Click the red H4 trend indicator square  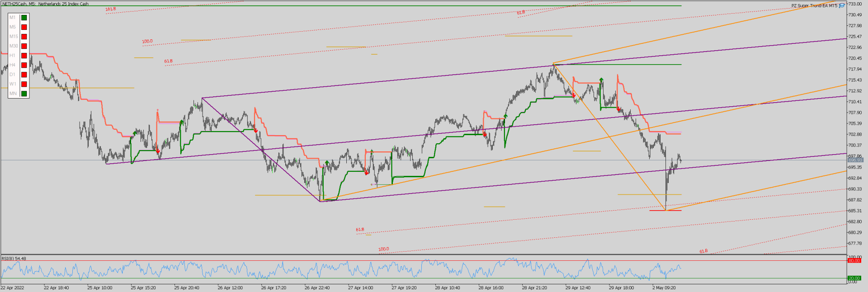coord(24,65)
